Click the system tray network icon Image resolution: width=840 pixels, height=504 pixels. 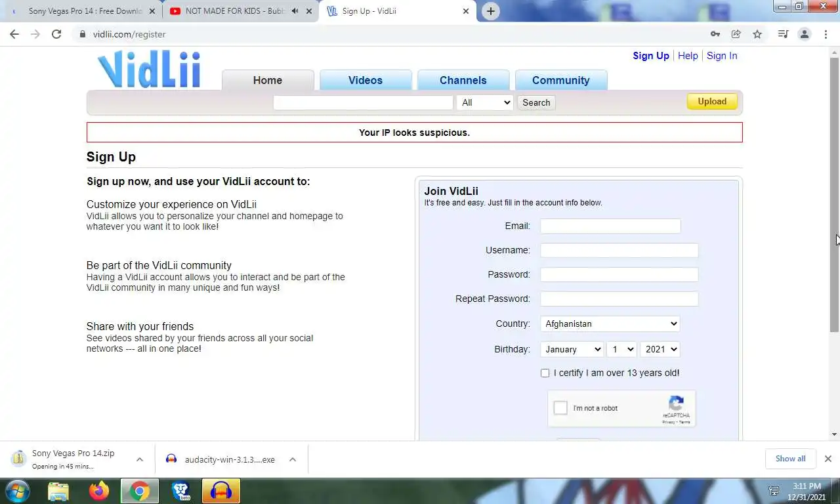[774, 491]
